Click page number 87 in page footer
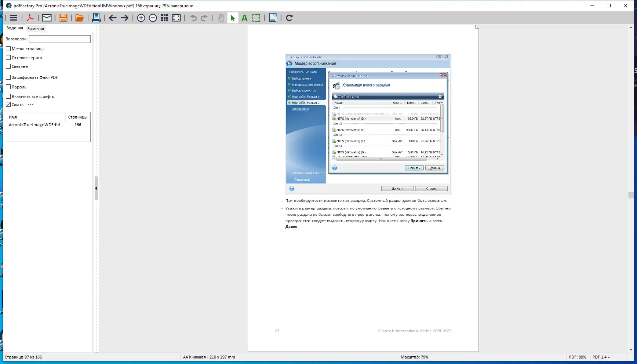This screenshot has width=637, height=364. tap(277, 331)
